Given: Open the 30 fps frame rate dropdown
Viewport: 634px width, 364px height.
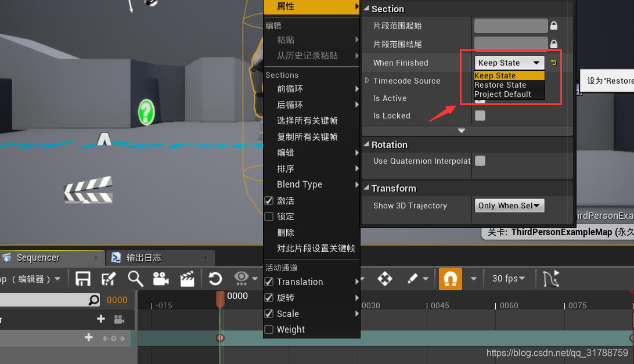Looking at the screenshot, I should point(509,278).
